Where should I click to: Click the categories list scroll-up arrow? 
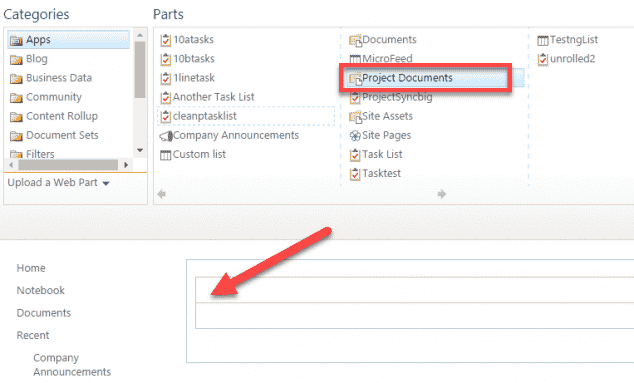(x=140, y=36)
